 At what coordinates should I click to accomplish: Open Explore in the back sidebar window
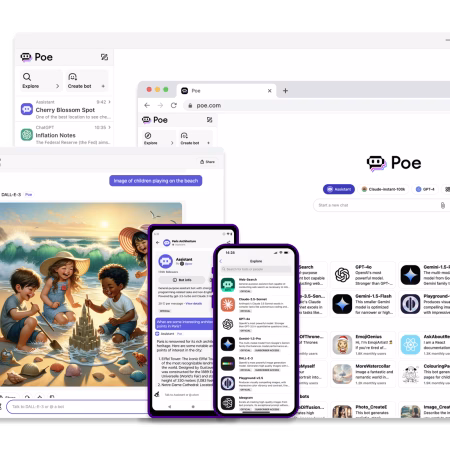pyautogui.click(x=41, y=81)
